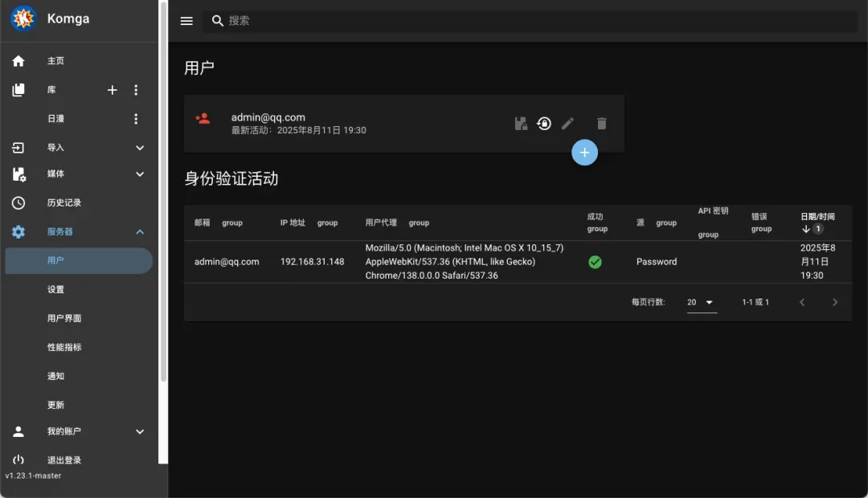Click the Komga logo icon
Screen dimensions: 868x498
[x=23, y=18]
